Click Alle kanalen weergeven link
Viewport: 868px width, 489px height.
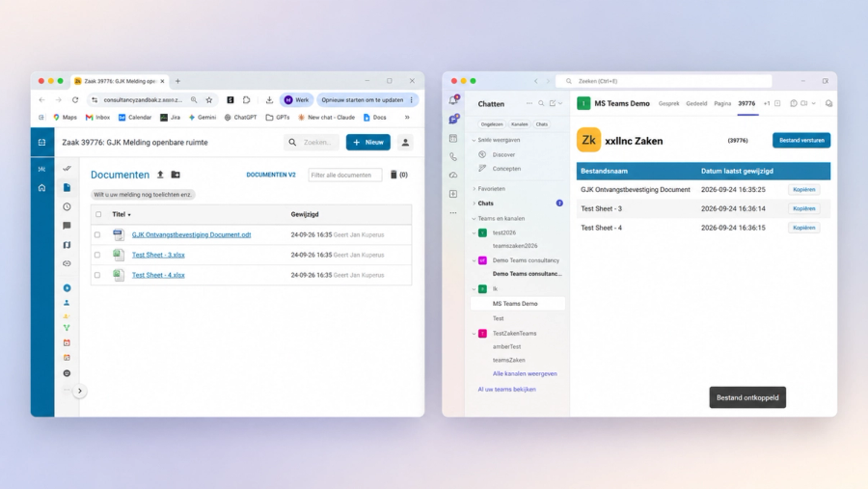tap(525, 374)
